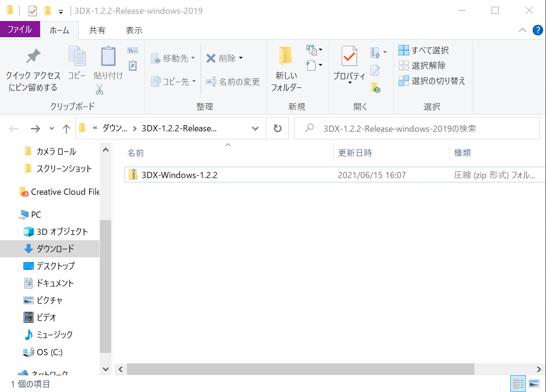
Task: Click すべて選択 to select all items
Action: pos(424,50)
